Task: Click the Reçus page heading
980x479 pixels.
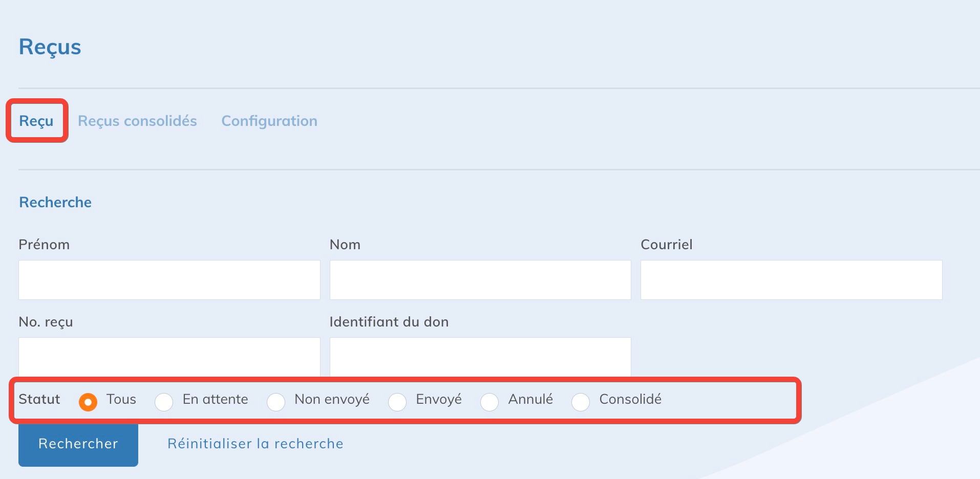Action: [50, 47]
